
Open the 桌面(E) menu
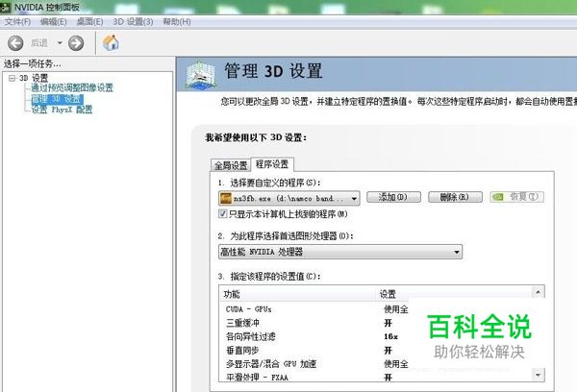[x=89, y=22]
